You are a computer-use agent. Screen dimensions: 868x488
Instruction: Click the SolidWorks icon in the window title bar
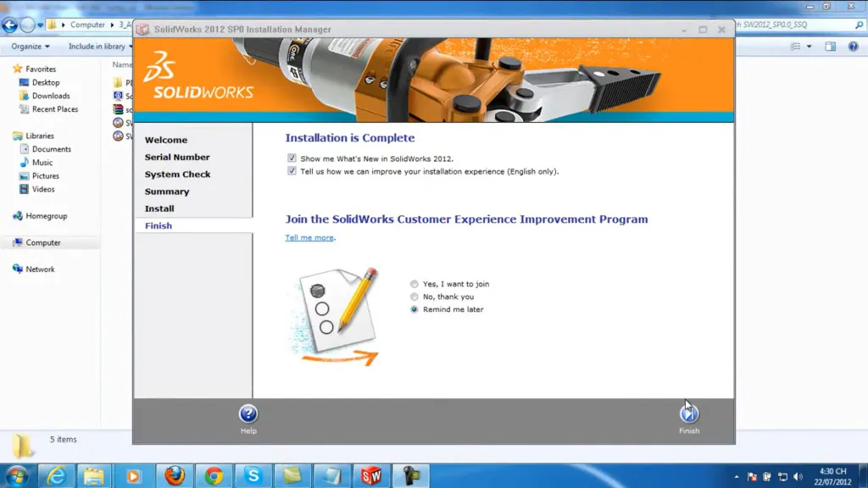click(x=142, y=30)
